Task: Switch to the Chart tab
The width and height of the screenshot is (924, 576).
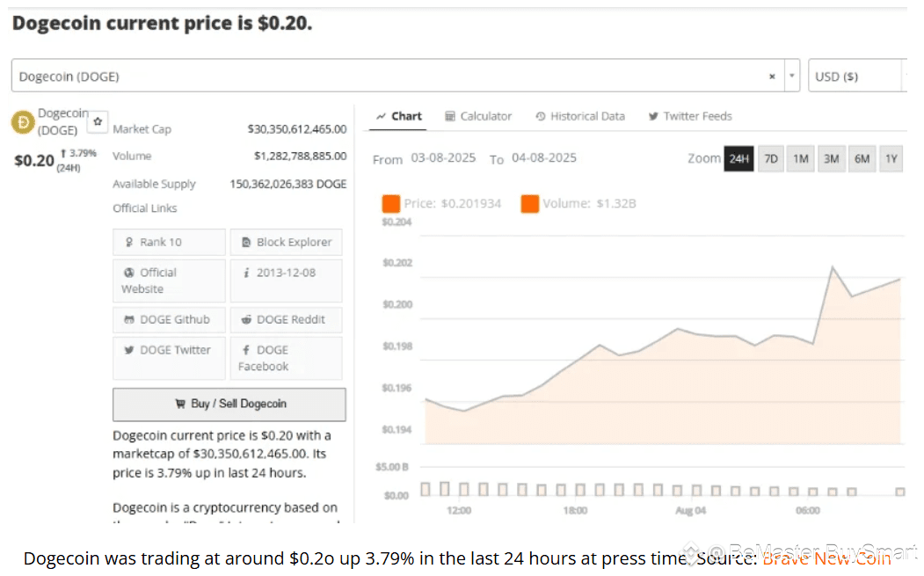Action: [x=399, y=116]
